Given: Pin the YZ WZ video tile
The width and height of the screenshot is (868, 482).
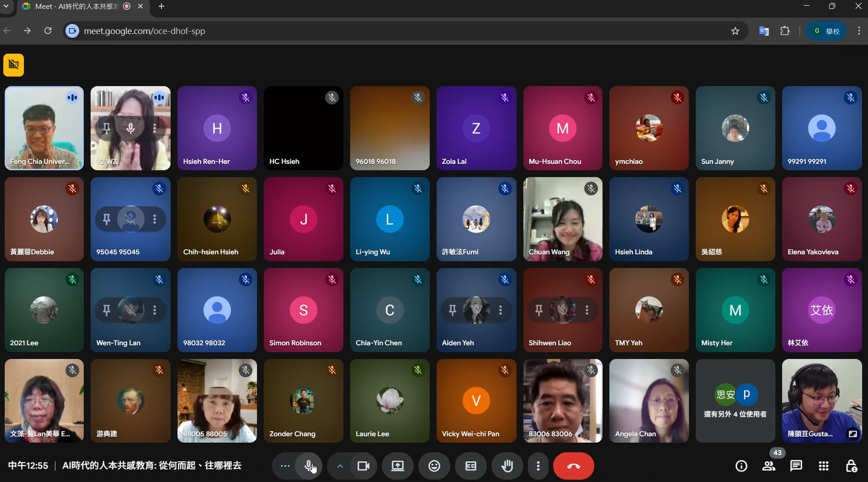Looking at the screenshot, I should tap(106, 128).
